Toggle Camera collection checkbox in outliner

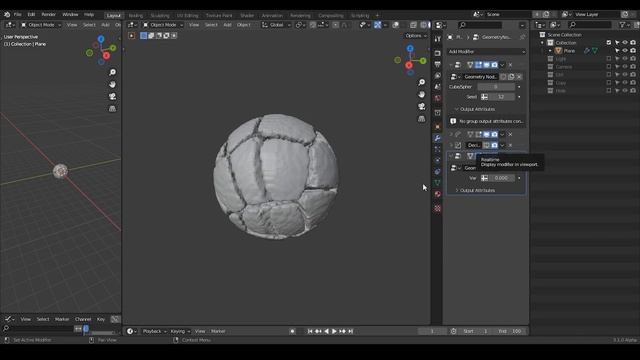(609, 67)
